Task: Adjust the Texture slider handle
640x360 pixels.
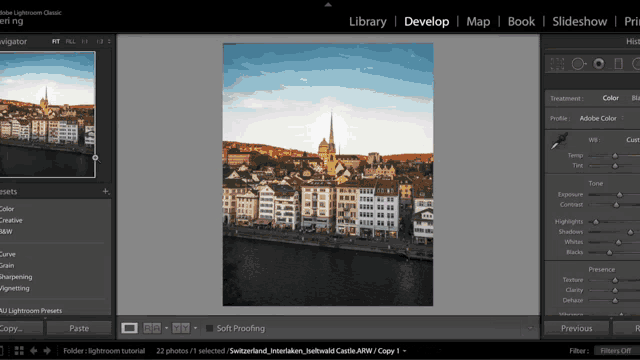Action: [615, 280]
